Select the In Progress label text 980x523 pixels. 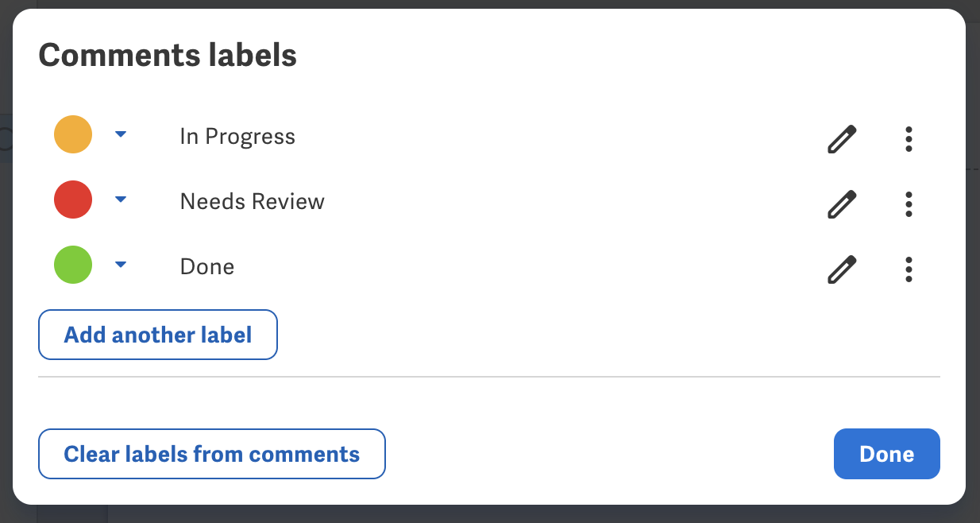click(237, 137)
